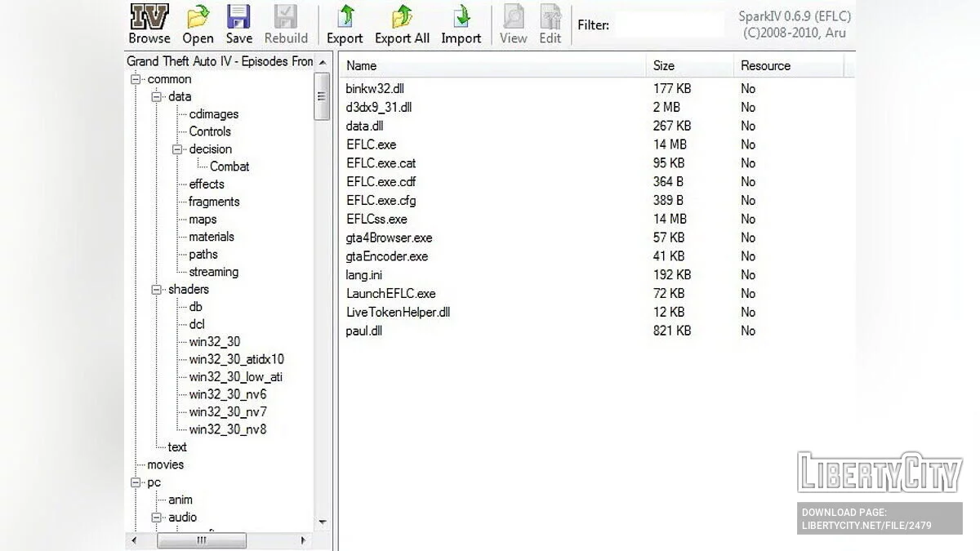Select the movies folder
Screen dimensions: 980x551
tap(166, 464)
